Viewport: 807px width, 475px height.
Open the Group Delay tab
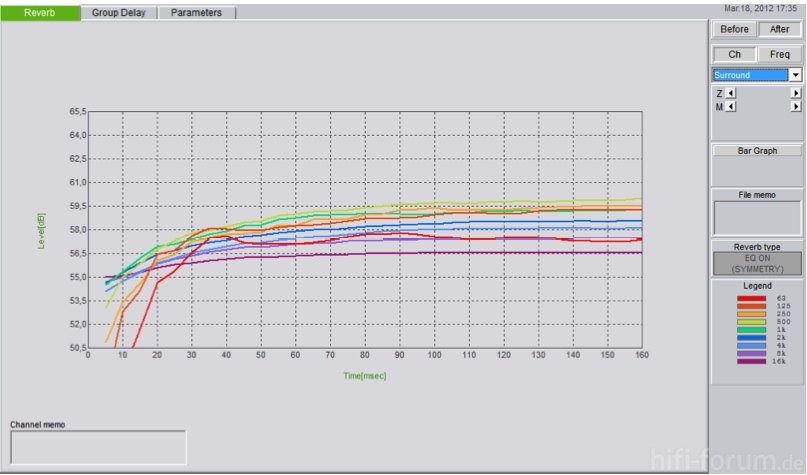coord(119,13)
